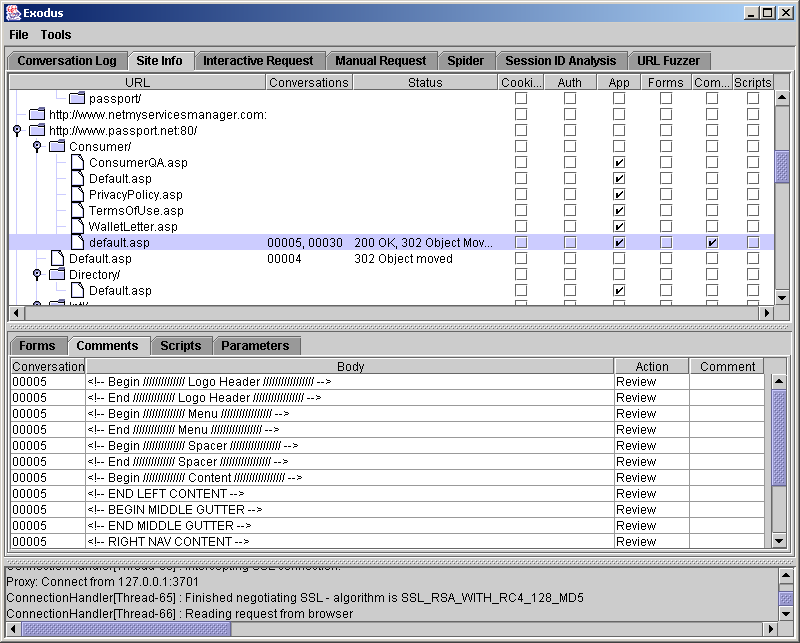This screenshot has height=643, width=800.
Task: Switch to the Spider tab
Action: point(465,61)
